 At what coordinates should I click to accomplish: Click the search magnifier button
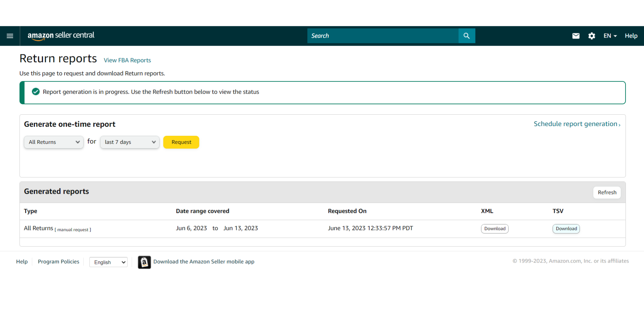[x=467, y=36]
